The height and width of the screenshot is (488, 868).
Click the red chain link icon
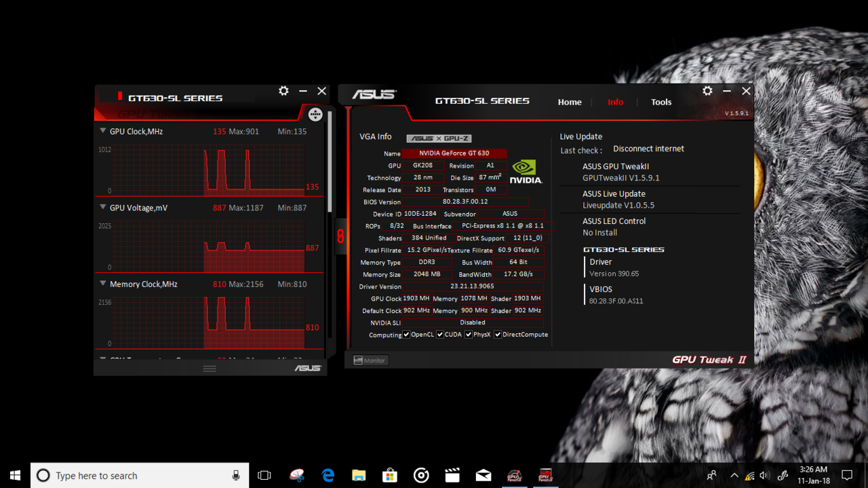click(340, 236)
